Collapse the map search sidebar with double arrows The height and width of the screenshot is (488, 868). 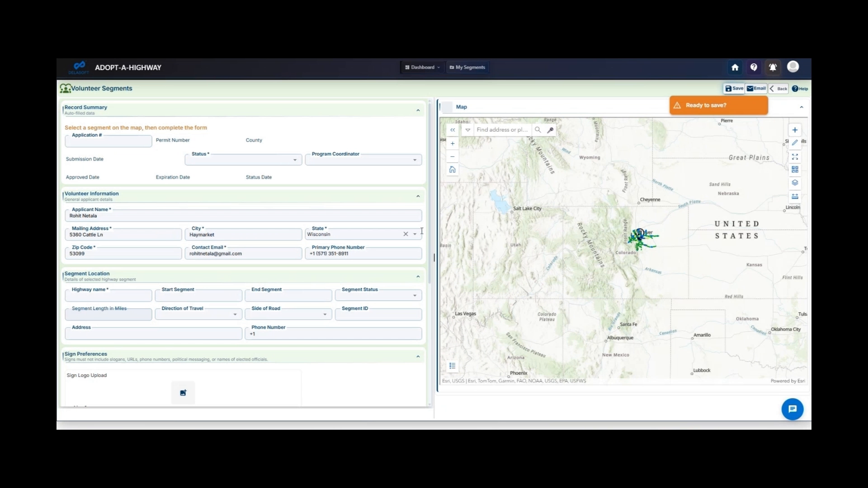click(x=453, y=130)
